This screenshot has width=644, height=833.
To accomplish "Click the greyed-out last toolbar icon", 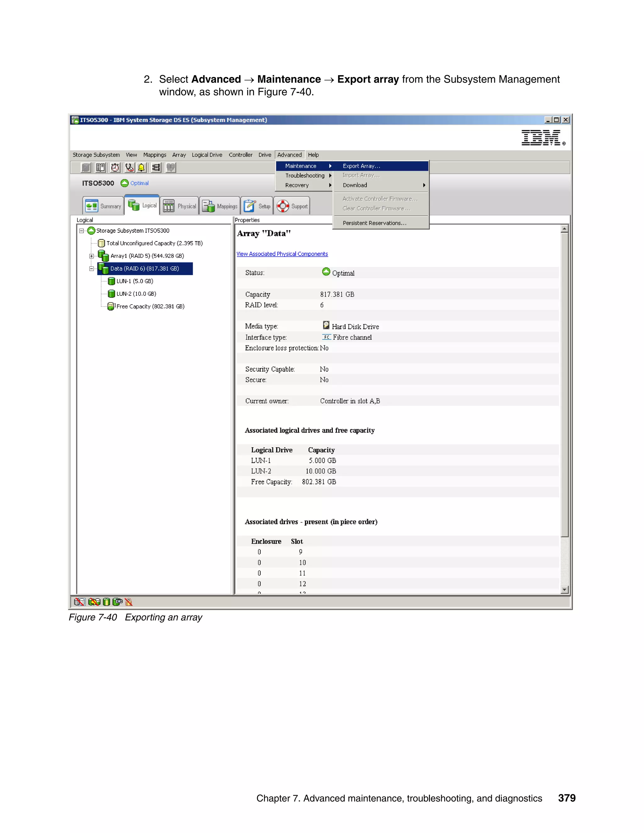I will tap(170, 168).
